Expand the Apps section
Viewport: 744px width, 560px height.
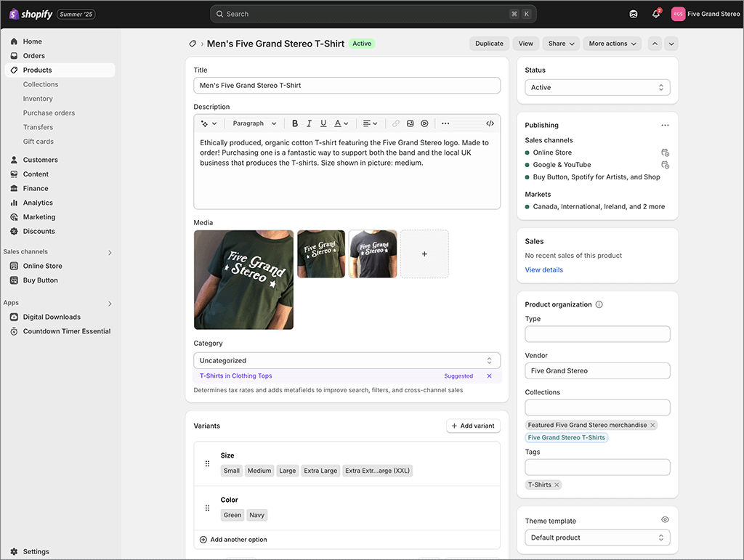point(110,304)
